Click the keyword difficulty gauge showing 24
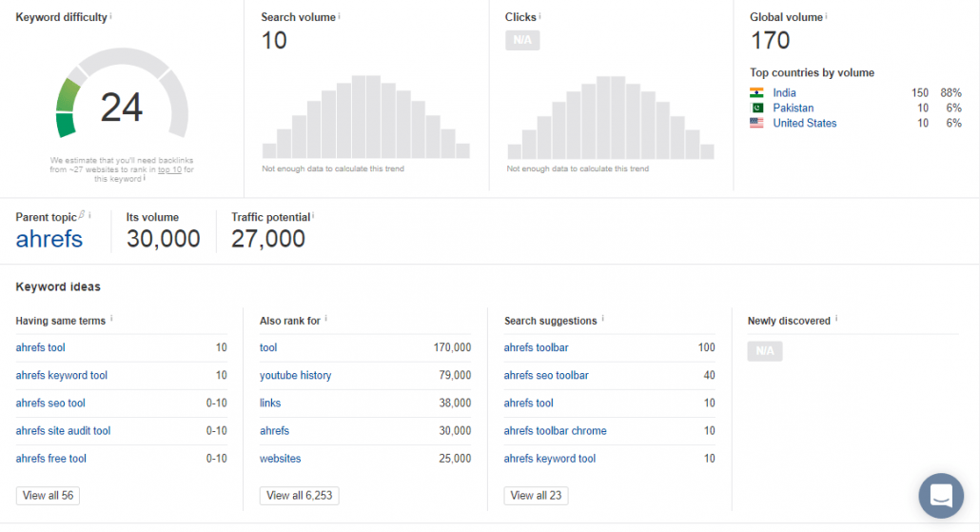Image resolution: width=980 pixels, height=532 pixels. pos(122,95)
